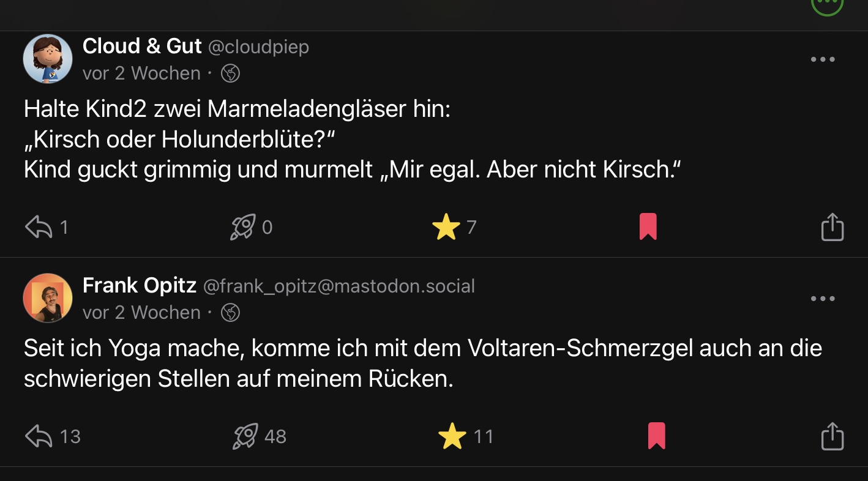Open more options for Cloud & Gut post
This screenshot has height=481, width=868.
[x=822, y=59]
